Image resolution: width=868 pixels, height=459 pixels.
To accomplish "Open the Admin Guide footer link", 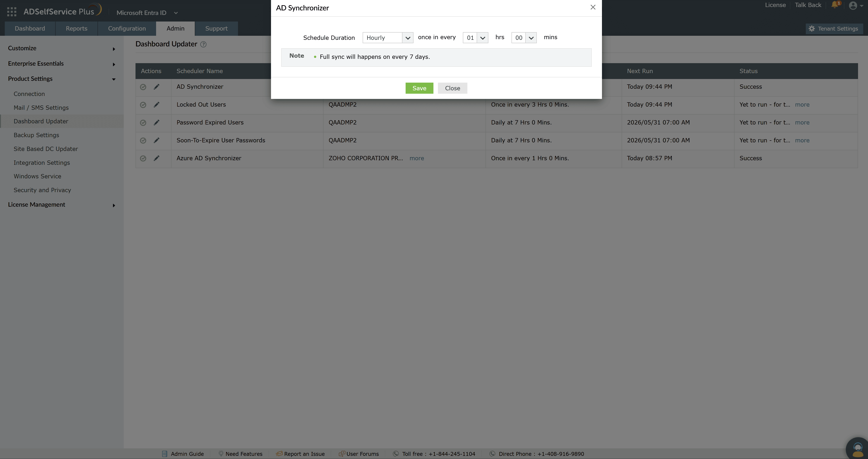I will 183,454.
